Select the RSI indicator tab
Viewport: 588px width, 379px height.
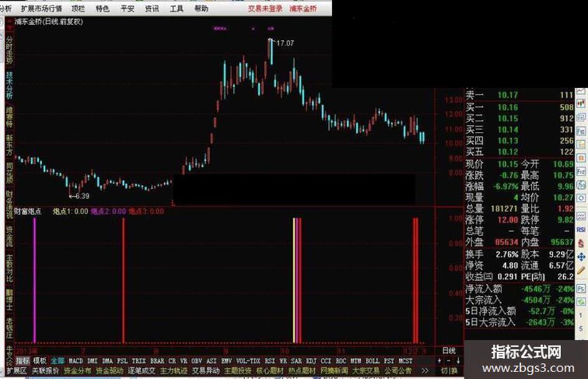(x=270, y=360)
